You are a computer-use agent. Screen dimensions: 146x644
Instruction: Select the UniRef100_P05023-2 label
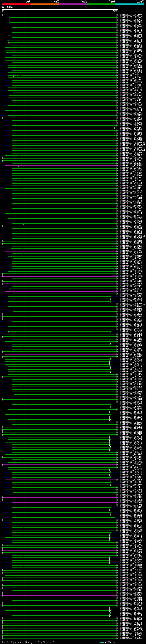coord(132,630)
